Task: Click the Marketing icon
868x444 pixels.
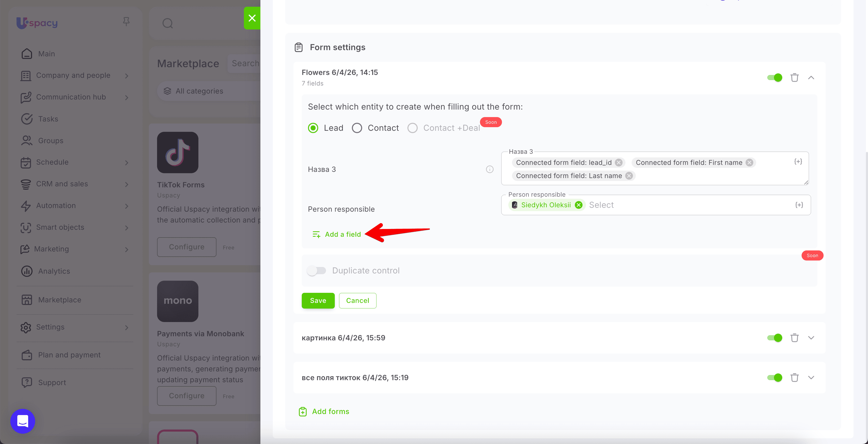Action: coord(25,249)
